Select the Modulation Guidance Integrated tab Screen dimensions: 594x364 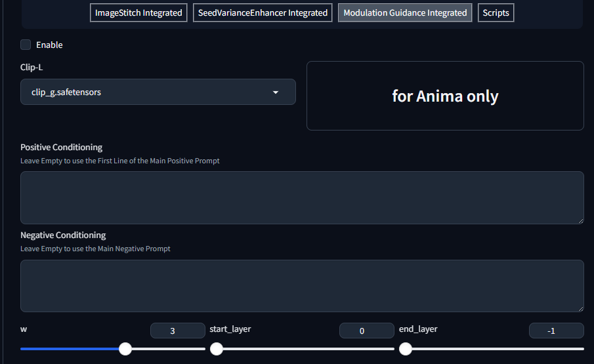(x=405, y=13)
